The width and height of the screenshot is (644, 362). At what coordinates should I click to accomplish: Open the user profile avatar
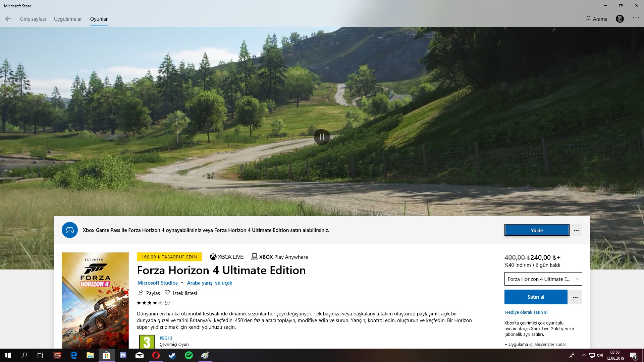[x=620, y=19]
